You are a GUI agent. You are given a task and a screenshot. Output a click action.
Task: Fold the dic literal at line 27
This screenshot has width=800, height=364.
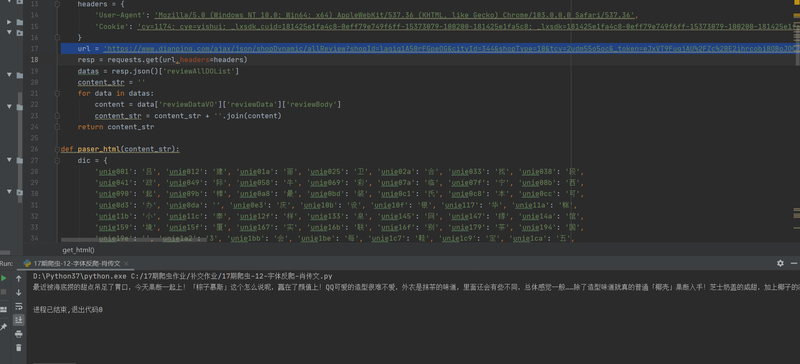pos(56,160)
